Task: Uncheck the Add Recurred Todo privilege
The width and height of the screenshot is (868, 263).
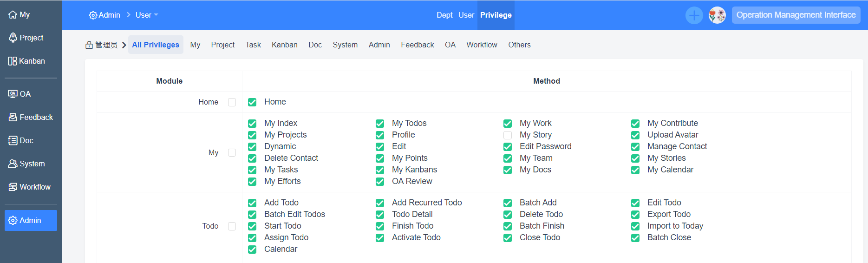Action: 380,203
